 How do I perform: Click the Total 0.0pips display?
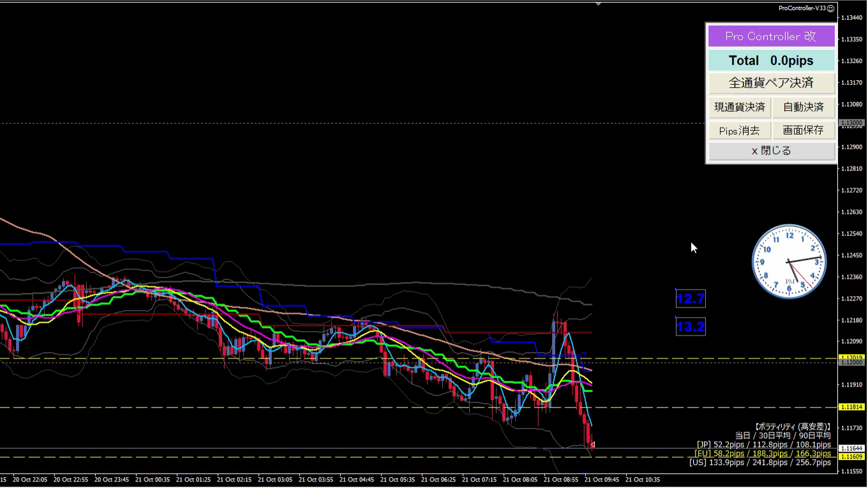tap(771, 61)
